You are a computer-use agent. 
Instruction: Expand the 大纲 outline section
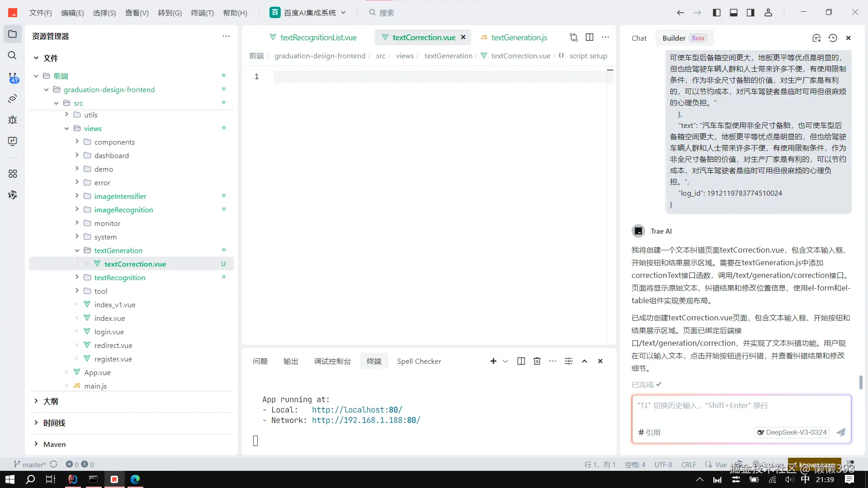click(51, 401)
